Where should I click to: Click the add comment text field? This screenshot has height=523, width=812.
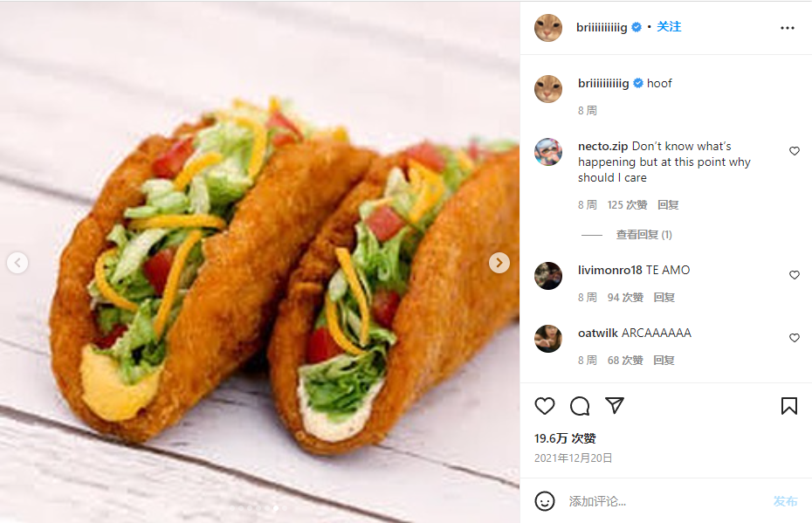tap(664, 501)
